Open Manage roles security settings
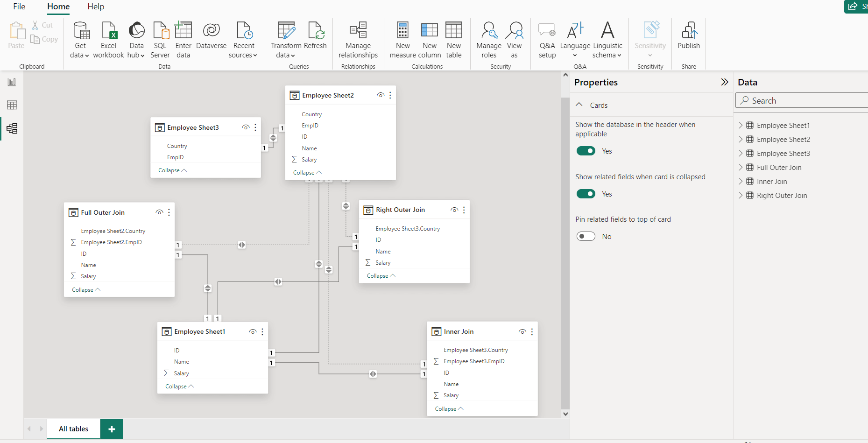This screenshot has width=868, height=443. point(488,40)
